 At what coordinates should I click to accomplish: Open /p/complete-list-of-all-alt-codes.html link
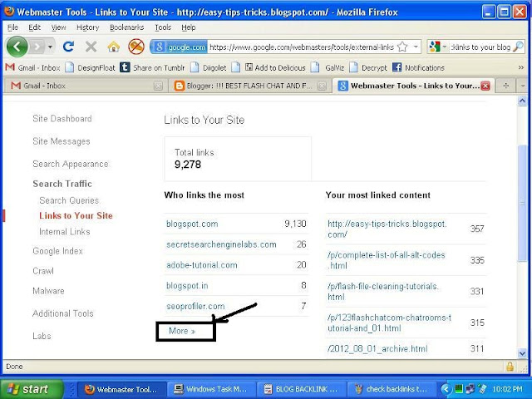(x=386, y=260)
